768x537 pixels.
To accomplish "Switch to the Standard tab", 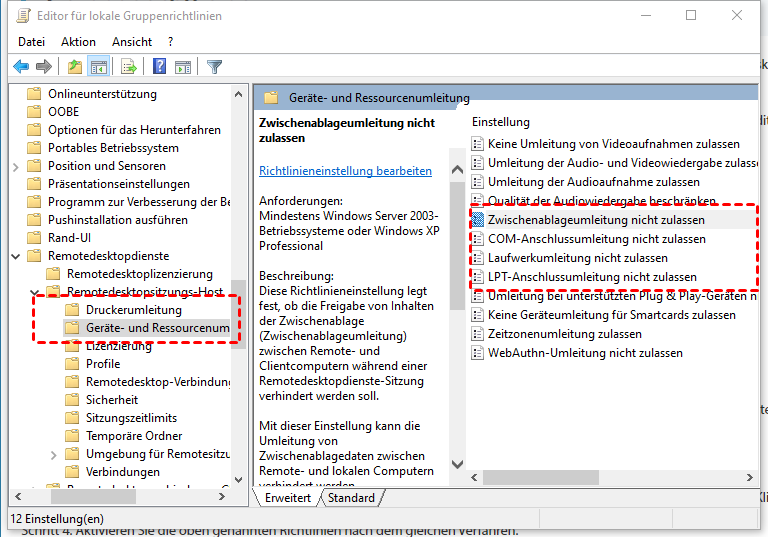I will [351, 498].
